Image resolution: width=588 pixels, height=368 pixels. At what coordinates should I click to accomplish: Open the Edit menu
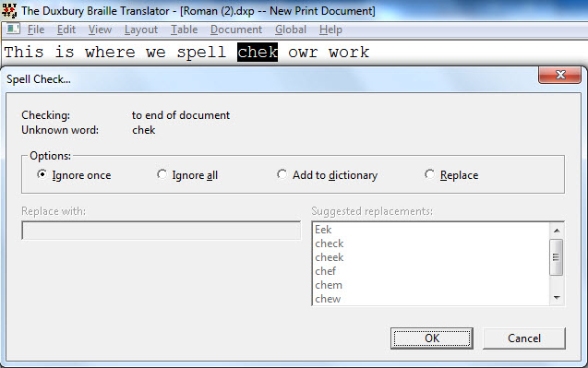[x=66, y=30]
